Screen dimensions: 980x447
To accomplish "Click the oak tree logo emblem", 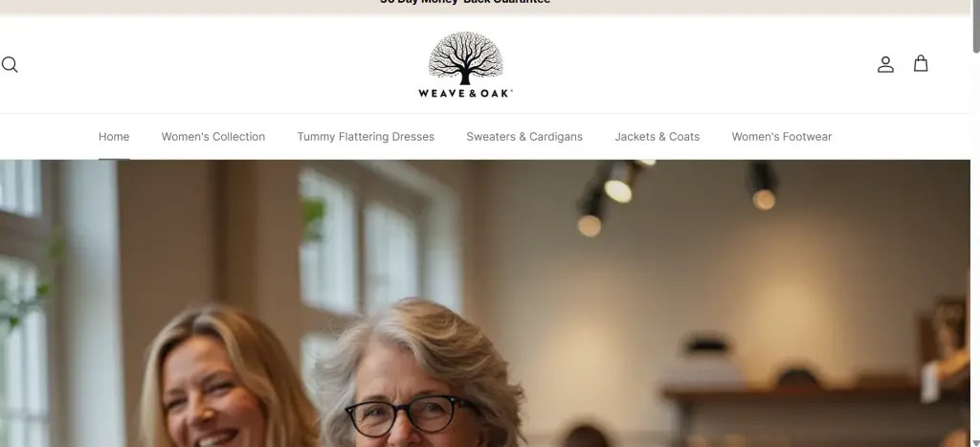I will click(x=465, y=58).
